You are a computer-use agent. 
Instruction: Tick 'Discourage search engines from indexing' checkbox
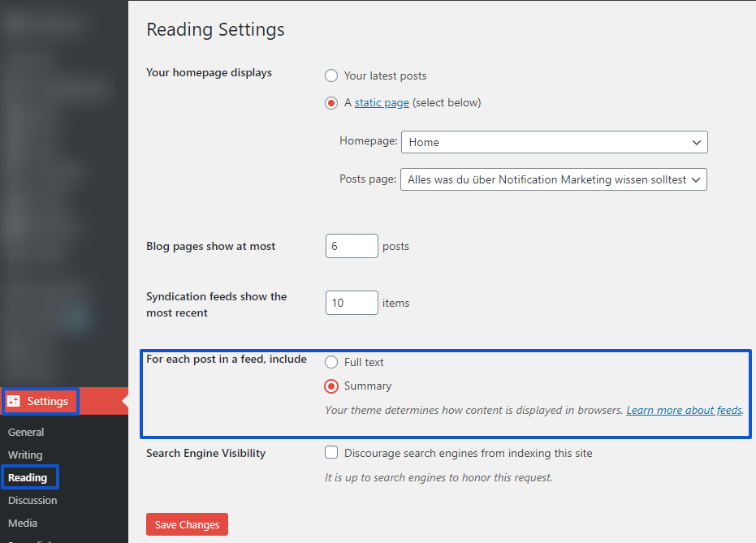[331, 452]
